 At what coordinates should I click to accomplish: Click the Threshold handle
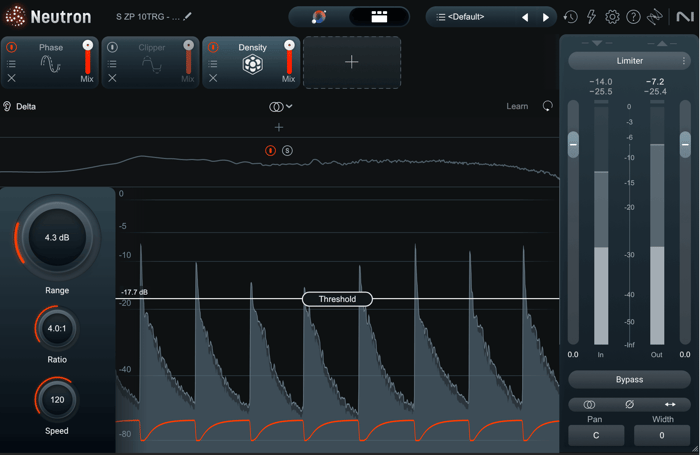tap(337, 299)
